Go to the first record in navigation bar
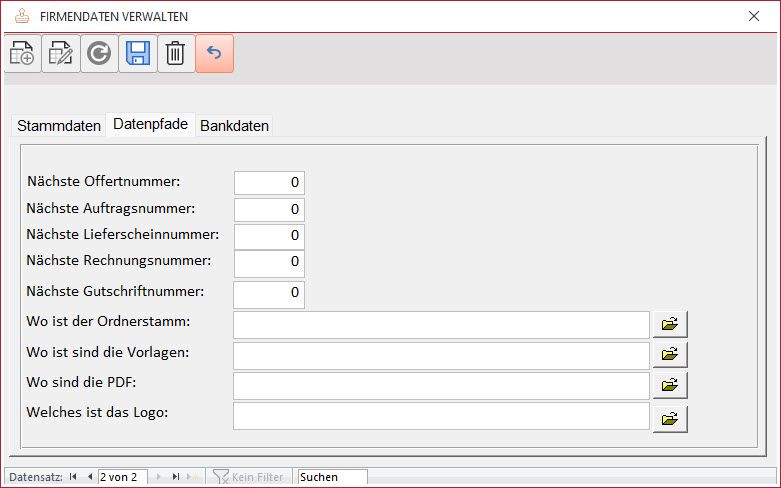This screenshot has height=488, width=781. click(x=73, y=477)
